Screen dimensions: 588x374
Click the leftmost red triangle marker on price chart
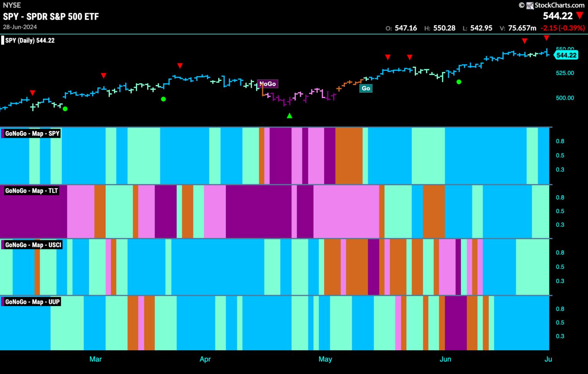pos(33,93)
